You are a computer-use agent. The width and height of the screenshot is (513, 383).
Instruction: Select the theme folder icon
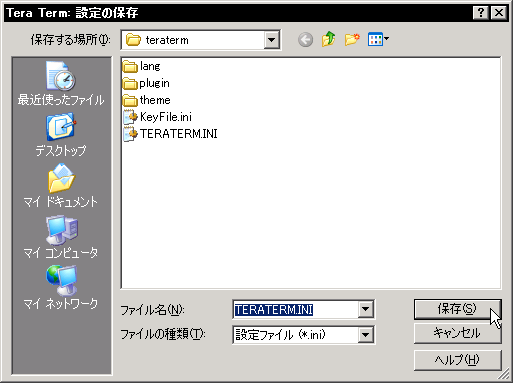point(130,100)
